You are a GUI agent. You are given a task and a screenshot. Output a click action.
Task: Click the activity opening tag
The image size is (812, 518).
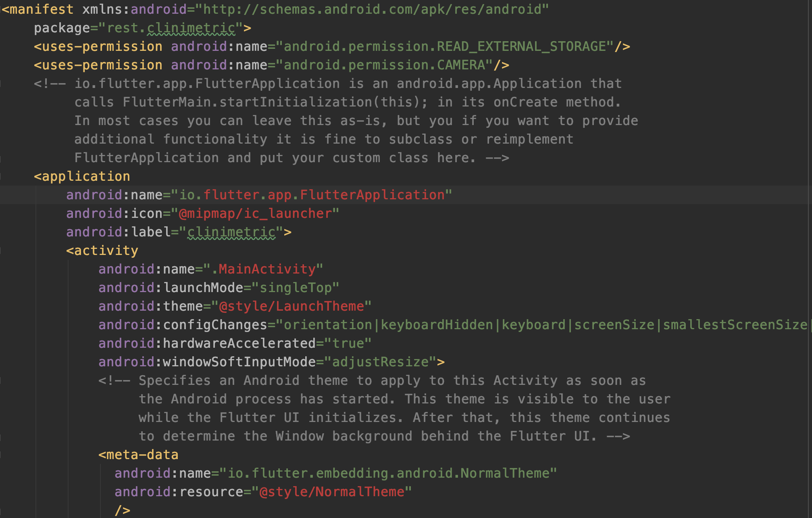point(102,251)
